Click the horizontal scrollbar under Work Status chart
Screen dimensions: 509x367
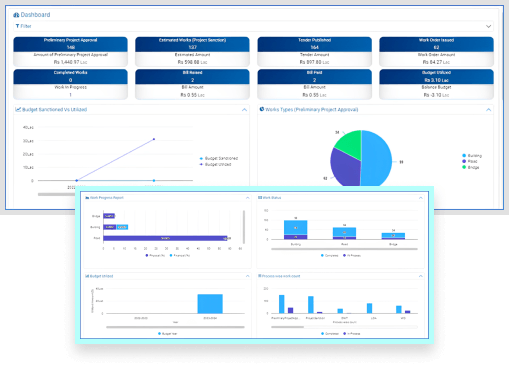pos(344,249)
